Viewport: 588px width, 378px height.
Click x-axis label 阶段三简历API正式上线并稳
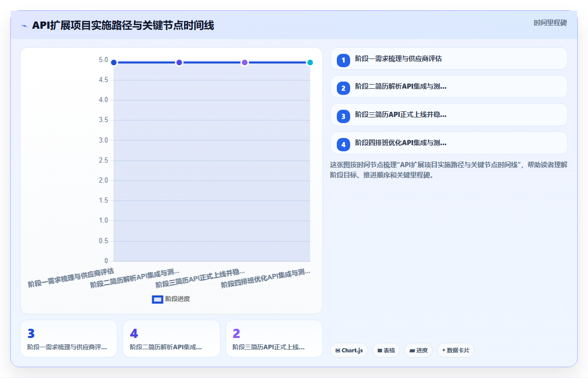(x=200, y=278)
